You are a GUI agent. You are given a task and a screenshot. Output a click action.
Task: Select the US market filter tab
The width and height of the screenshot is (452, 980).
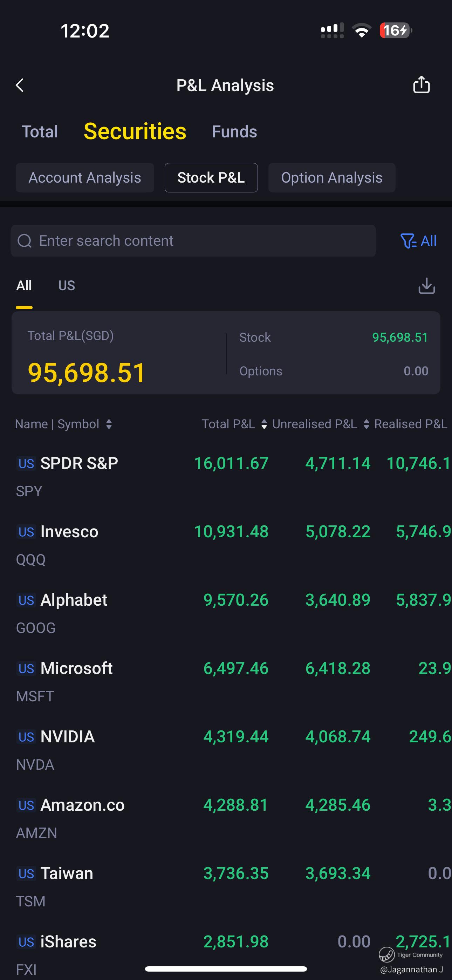67,286
